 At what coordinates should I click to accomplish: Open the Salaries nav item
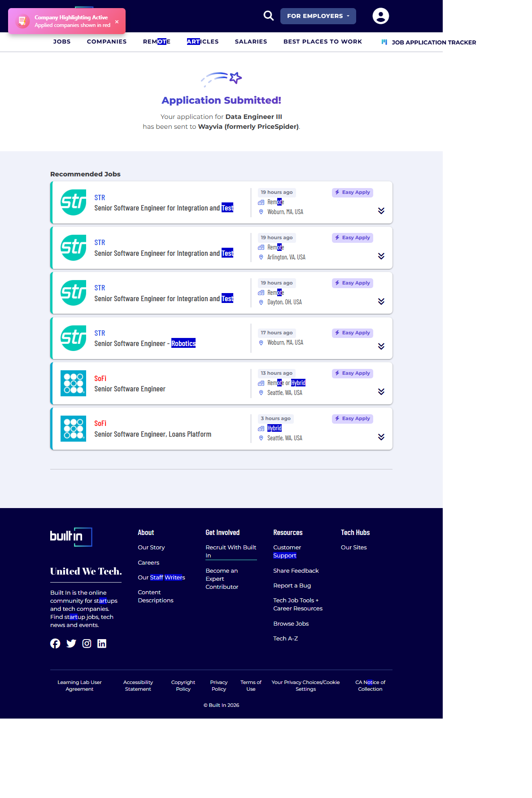(x=251, y=42)
